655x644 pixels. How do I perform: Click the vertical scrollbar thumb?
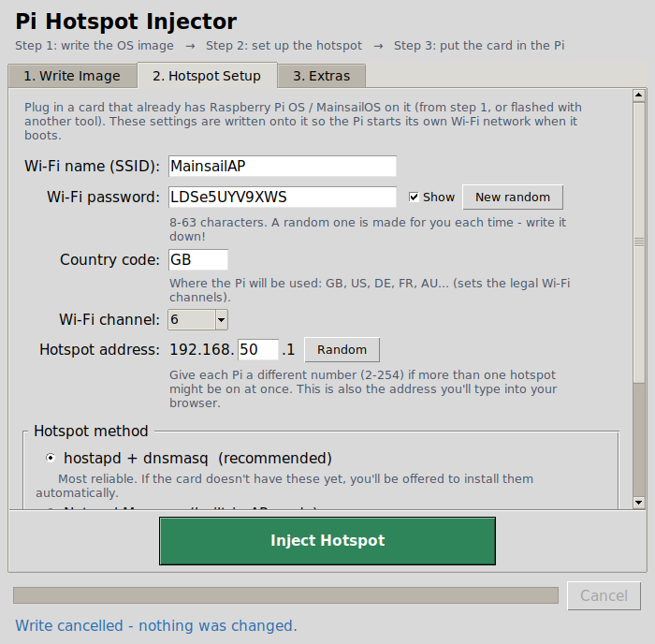click(x=639, y=242)
